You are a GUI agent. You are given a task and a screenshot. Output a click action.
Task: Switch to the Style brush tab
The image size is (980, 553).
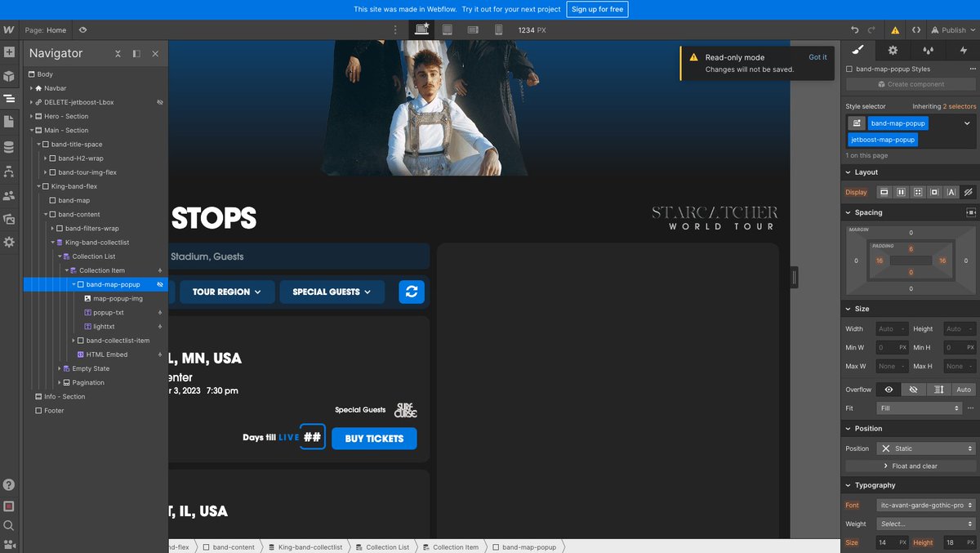pos(857,51)
